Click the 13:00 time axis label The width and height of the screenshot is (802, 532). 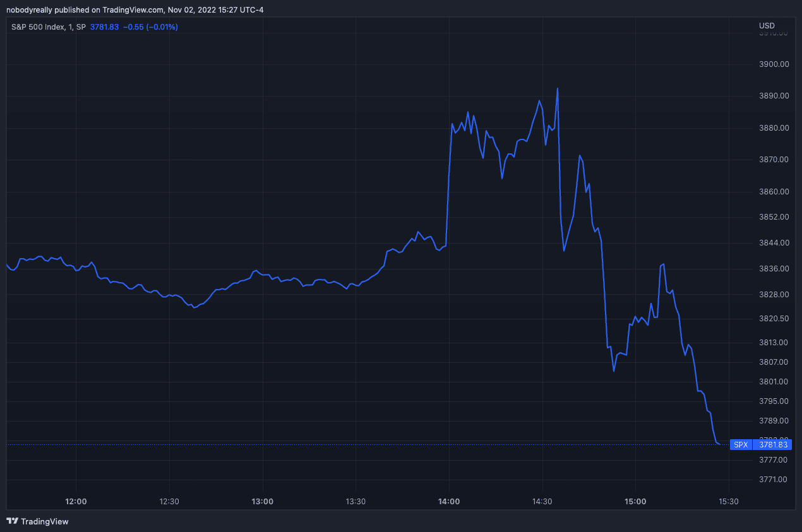tap(262, 502)
